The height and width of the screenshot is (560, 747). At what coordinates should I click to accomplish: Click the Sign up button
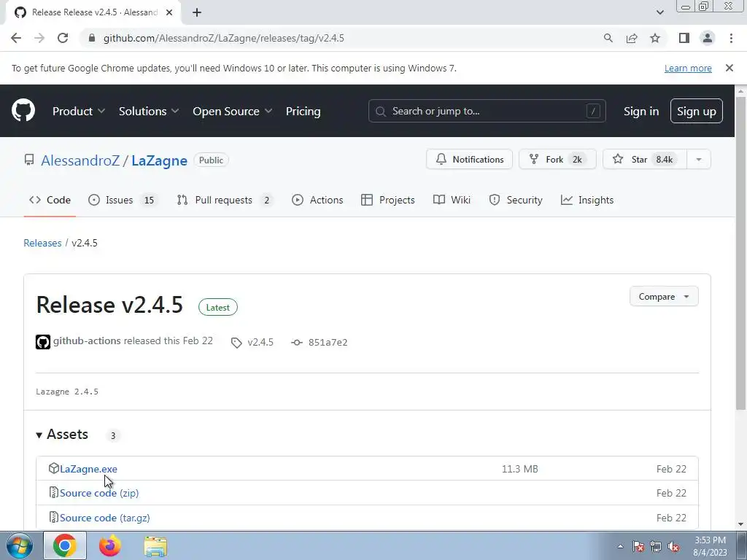[696, 111]
